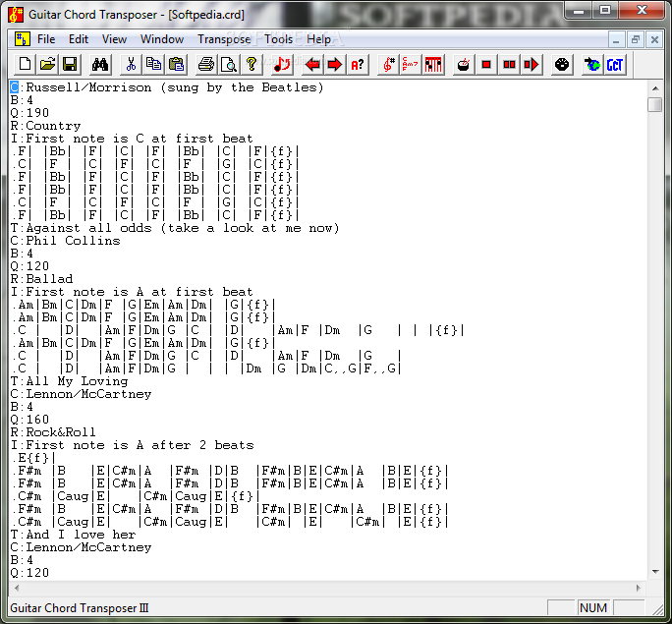Viewport: 672px width, 624px height.
Task: Click the line "R:Ballad"
Action: click(41, 279)
